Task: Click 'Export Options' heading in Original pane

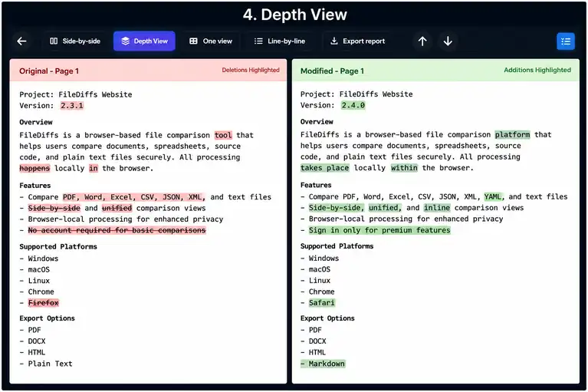Action: [47, 318]
